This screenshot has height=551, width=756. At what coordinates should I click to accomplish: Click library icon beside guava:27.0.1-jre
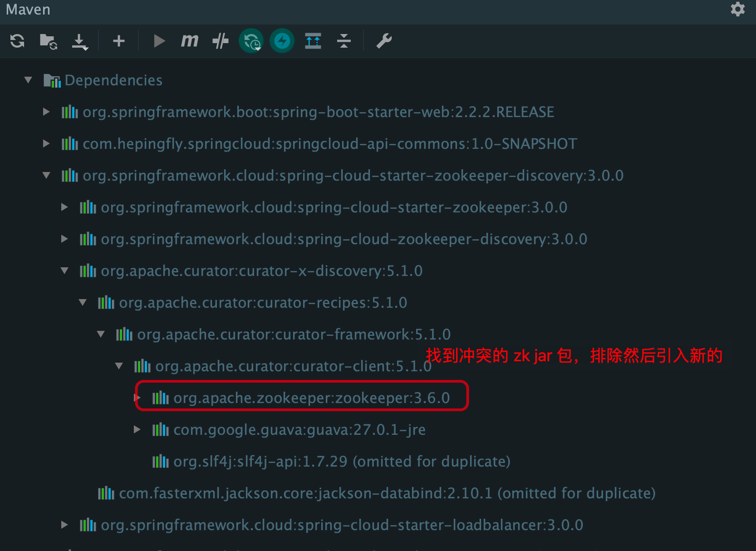point(160,430)
